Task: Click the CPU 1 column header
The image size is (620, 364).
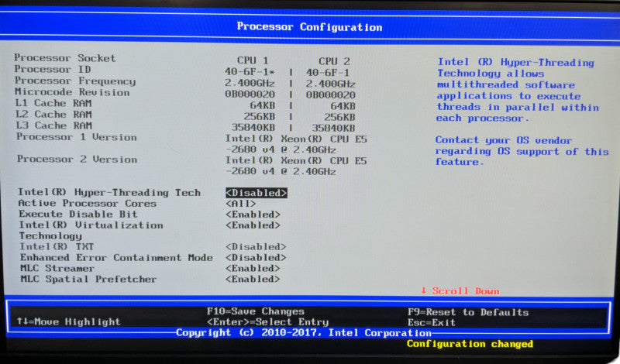Action: coord(253,61)
